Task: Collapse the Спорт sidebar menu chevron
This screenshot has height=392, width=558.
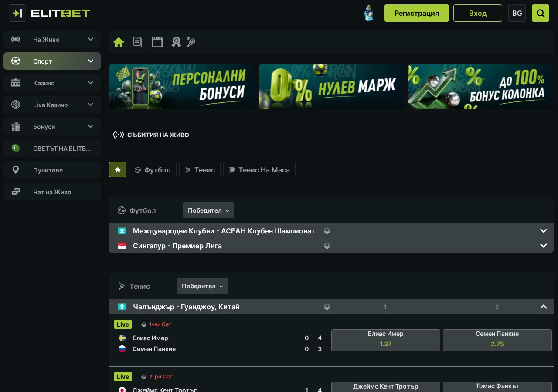Action: point(91,61)
